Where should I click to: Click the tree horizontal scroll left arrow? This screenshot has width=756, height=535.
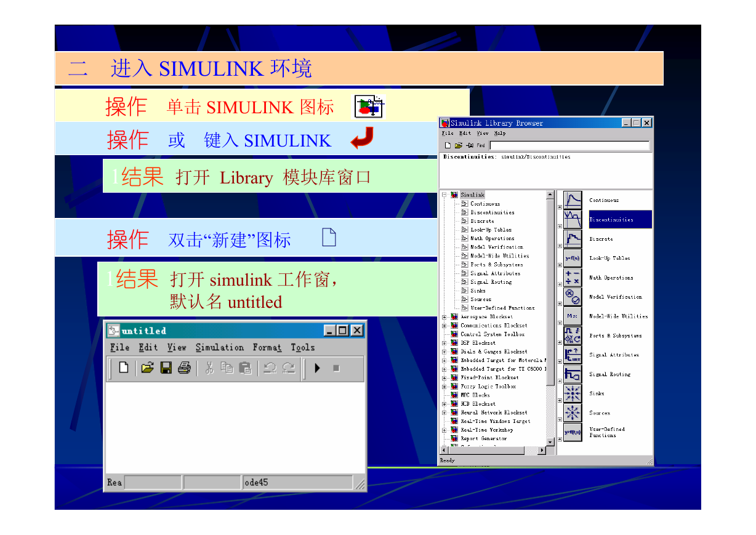coord(444,451)
